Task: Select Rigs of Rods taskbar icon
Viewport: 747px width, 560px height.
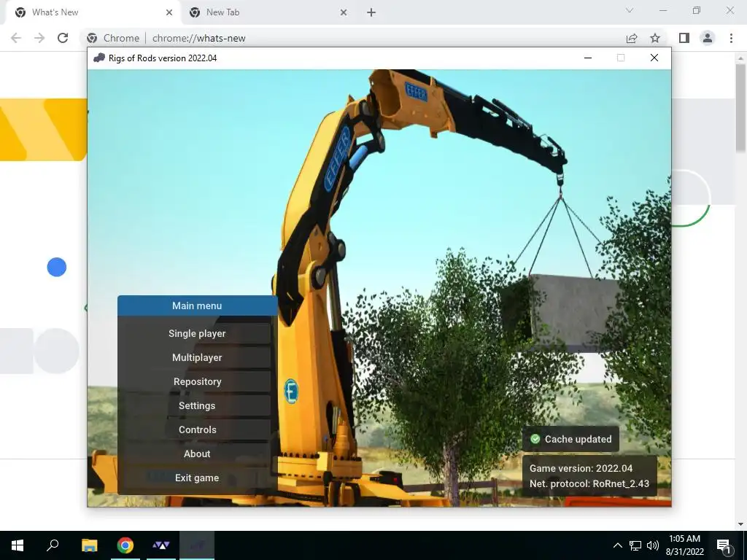Action: coord(197,545)
